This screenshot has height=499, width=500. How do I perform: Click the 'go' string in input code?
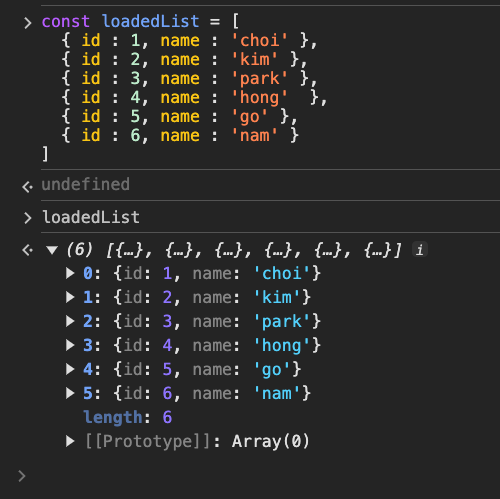250,117
